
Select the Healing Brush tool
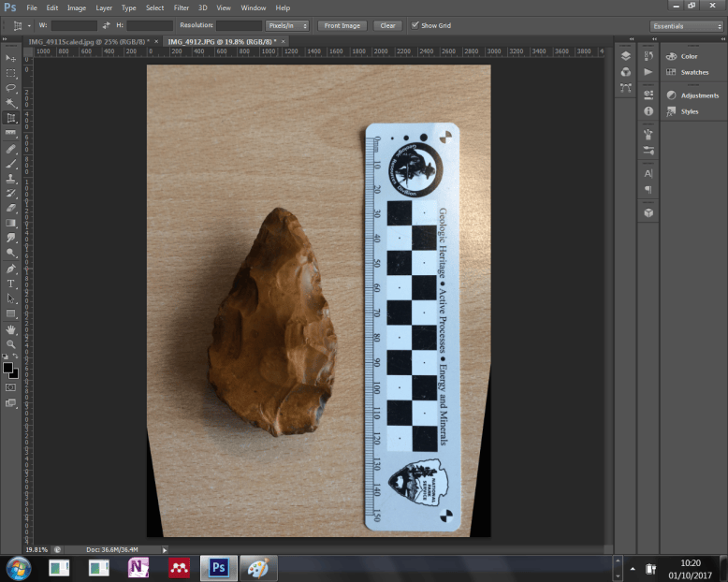pyautogui.click(x=10, y=149)
